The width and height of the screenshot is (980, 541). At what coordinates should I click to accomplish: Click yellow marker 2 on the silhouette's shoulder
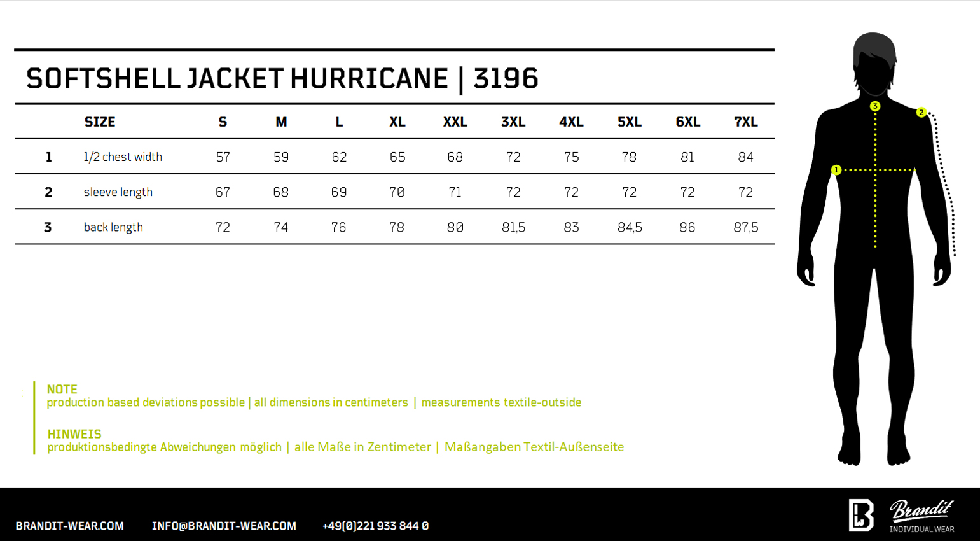click(921, 113)
